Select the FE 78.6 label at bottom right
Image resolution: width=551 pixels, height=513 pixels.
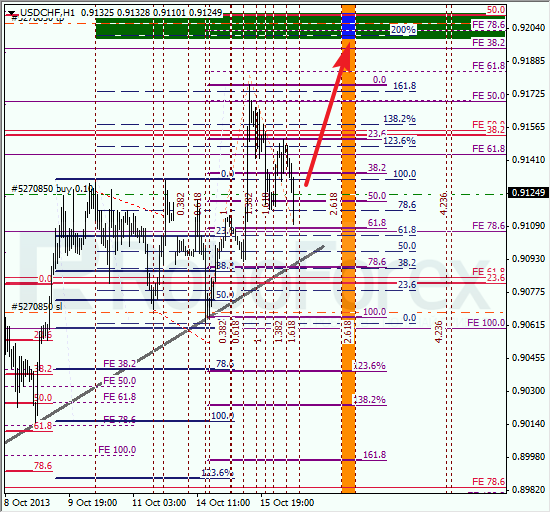tap(488, 482)
